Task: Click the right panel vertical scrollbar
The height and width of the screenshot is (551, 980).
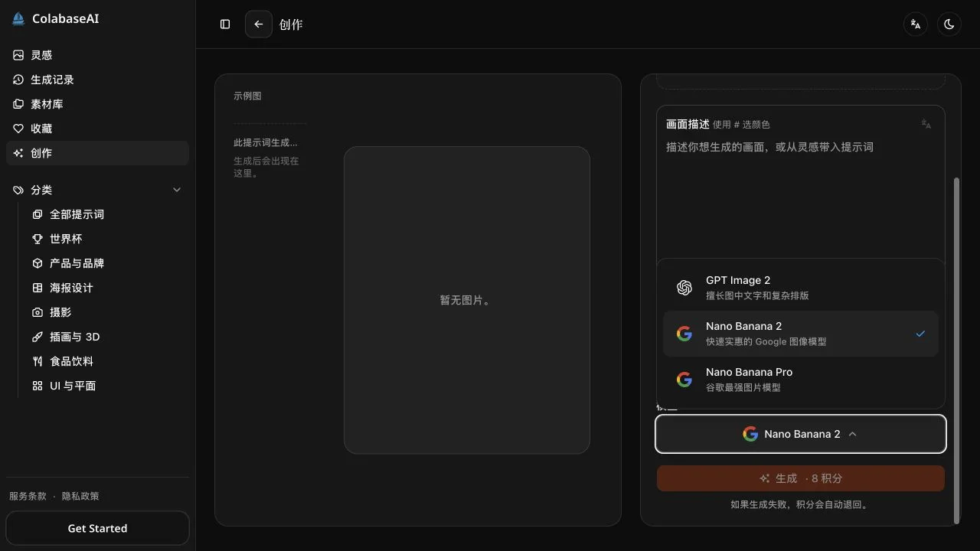Action: [x=956, y=350]
